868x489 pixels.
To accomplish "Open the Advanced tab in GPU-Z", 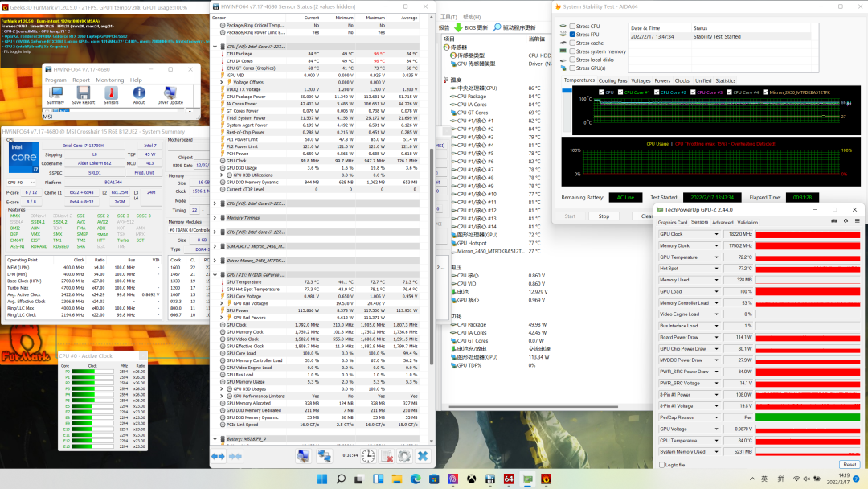I will click(x=723, y=223).
